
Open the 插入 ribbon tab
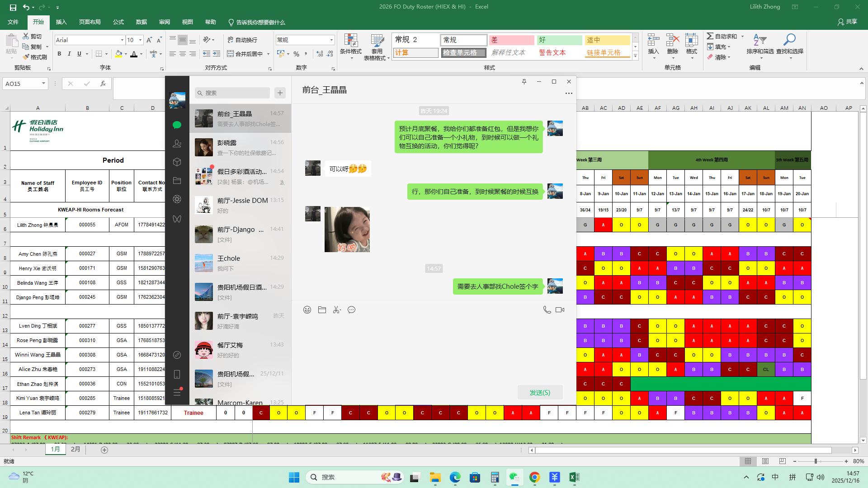[x=61, y=22]
